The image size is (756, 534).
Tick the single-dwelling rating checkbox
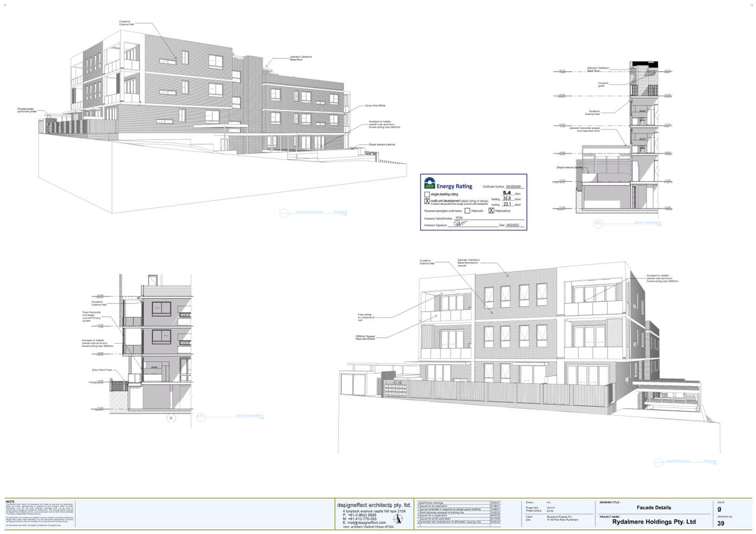point(427,195)
